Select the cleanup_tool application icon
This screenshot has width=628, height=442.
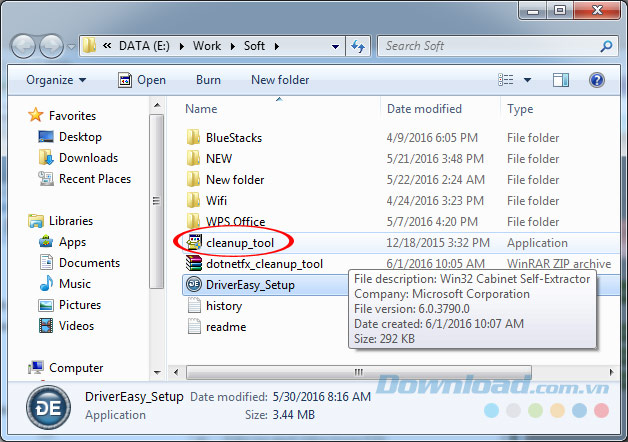194,242
